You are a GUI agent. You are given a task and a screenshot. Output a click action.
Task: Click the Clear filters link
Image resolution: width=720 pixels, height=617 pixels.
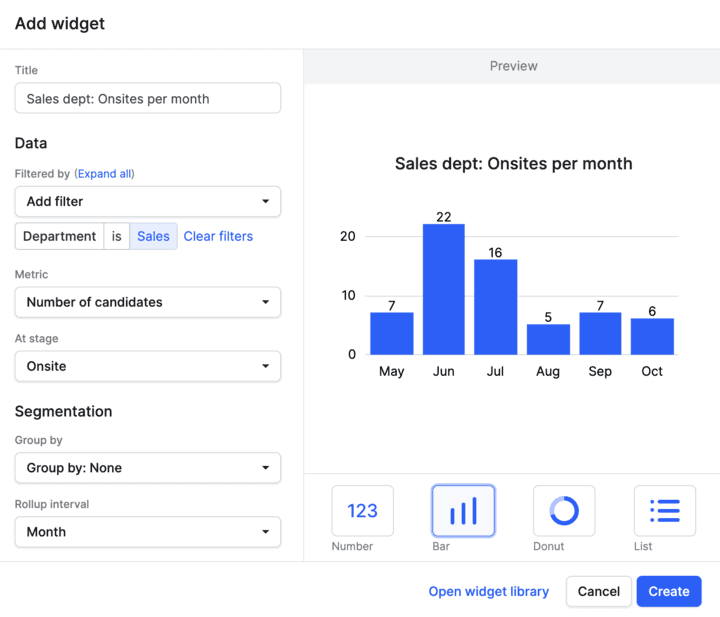pyautogui.click(x=218, y=236)
